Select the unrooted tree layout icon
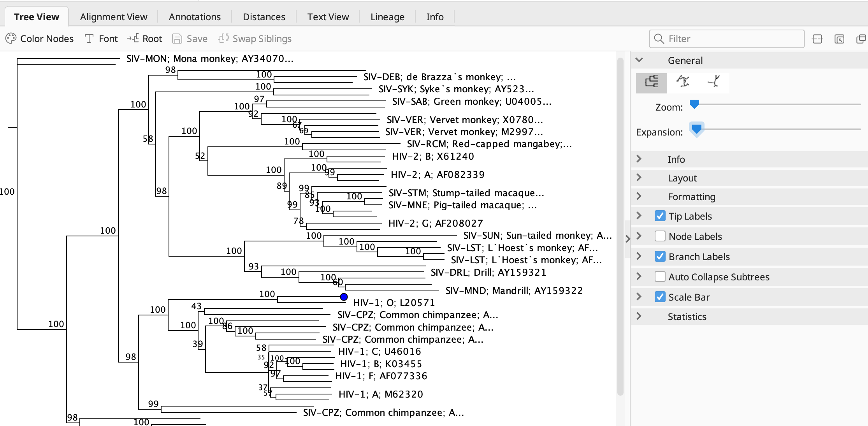 tap(714, 82)
